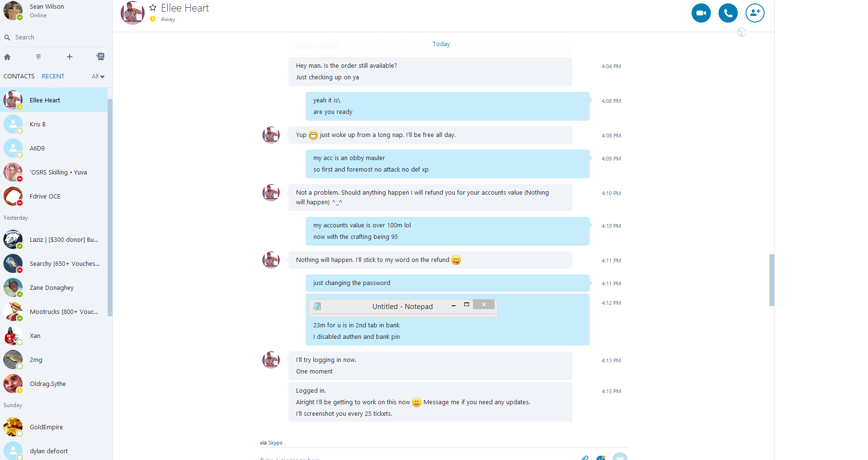
Task: Click the contact list scrollbar
Action: [110, 208]
